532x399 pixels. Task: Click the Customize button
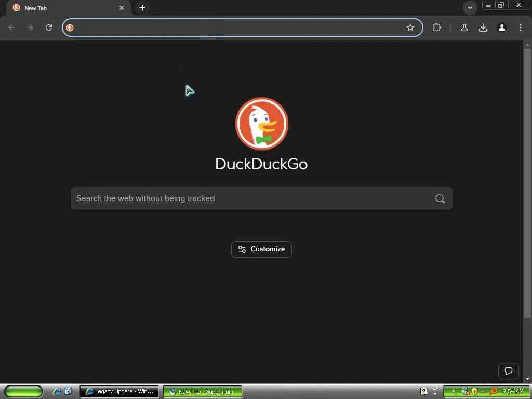point(262,249)
